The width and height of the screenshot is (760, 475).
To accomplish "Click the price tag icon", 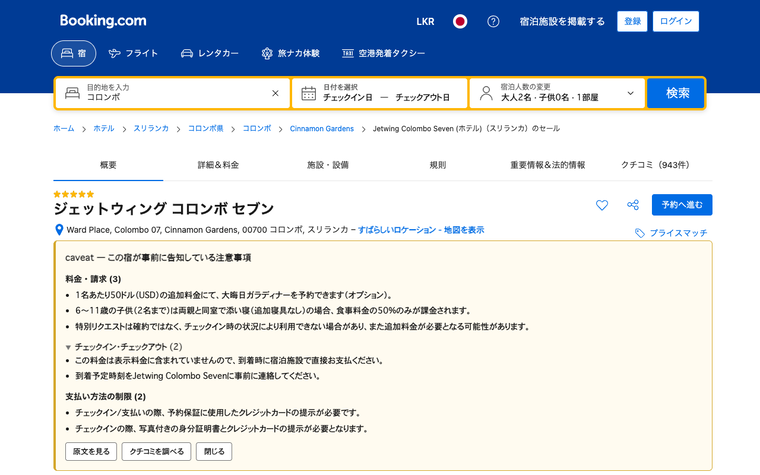I will [640, 233].
